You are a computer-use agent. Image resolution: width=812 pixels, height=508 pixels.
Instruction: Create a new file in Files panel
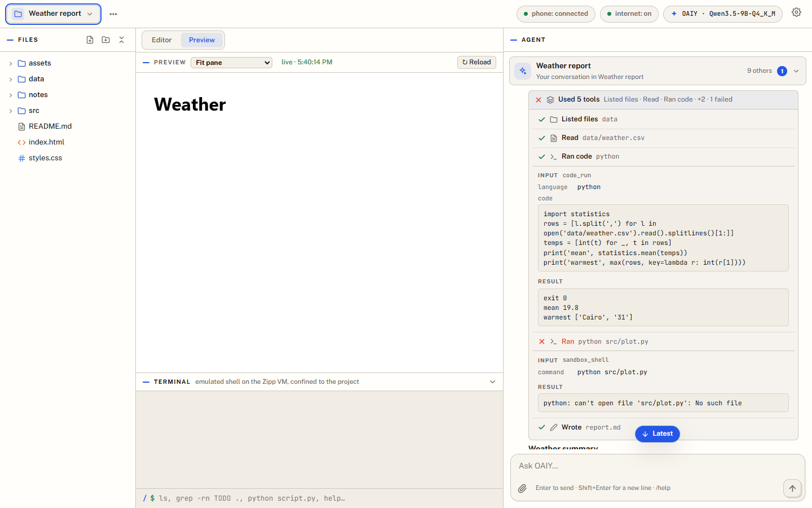90,40
